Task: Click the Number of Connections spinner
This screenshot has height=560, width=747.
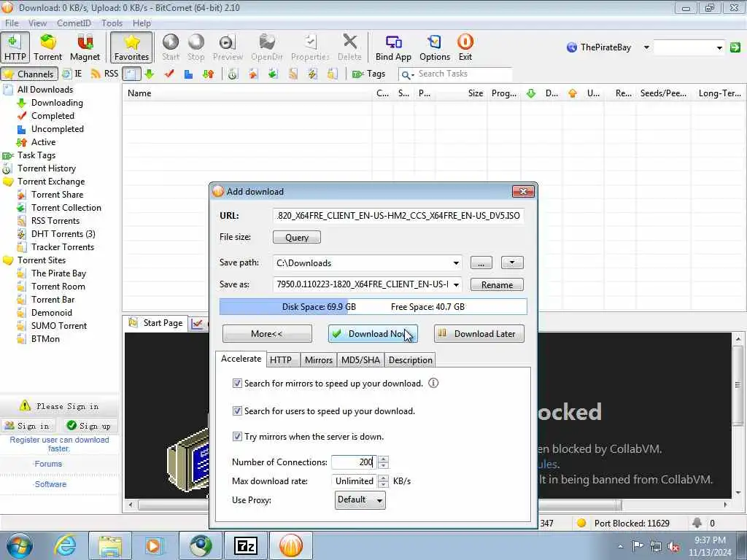Action: click(x=383, y=462)
